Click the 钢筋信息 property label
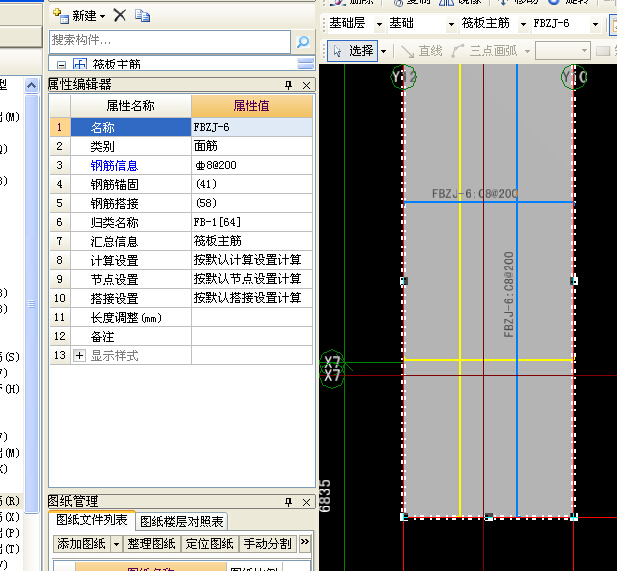The image size is (617, 571). 114,165
